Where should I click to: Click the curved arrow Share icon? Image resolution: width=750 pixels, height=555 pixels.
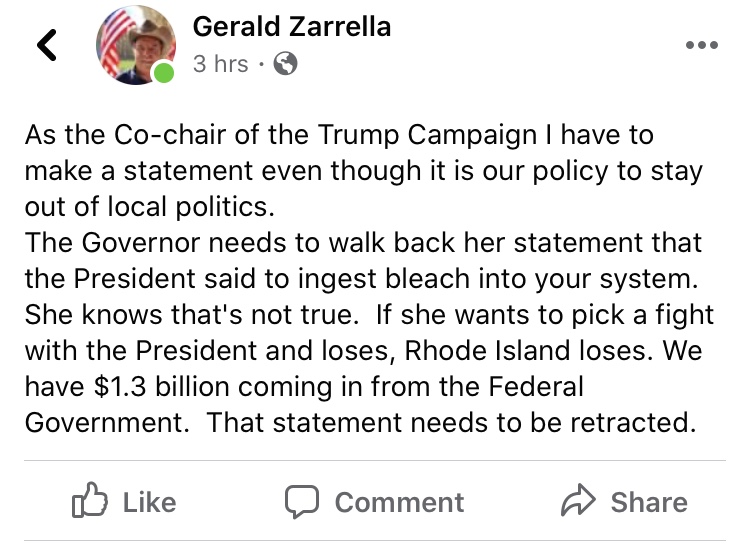click(x=578, y=500)
